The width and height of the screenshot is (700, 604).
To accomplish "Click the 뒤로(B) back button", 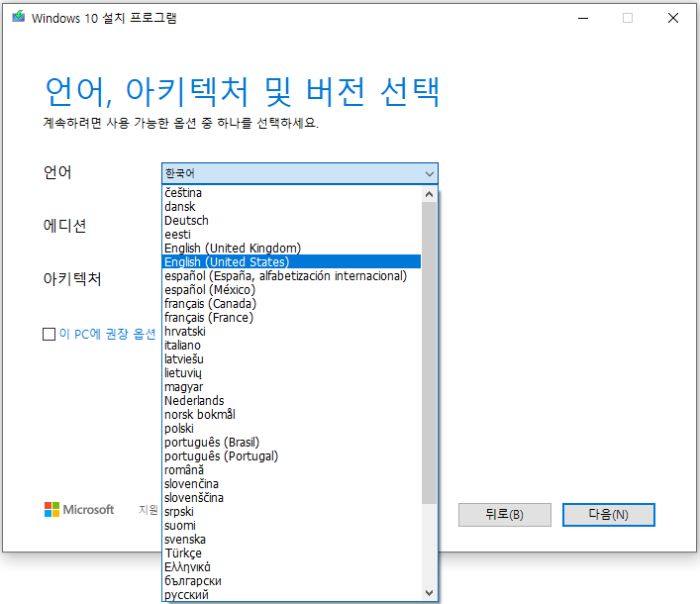I will (x=505, y=515).
